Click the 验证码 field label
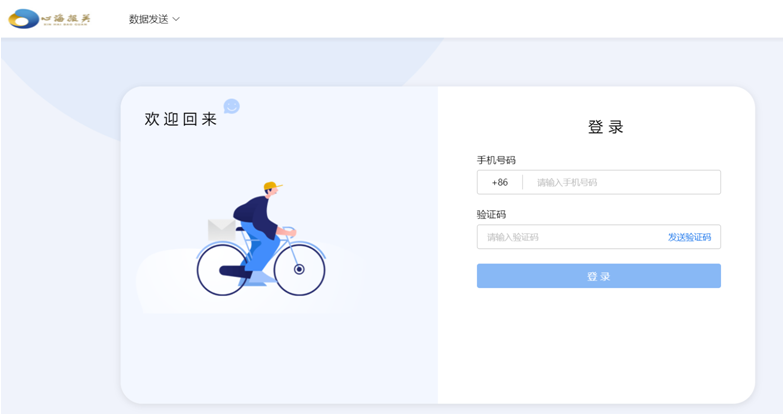Screen dimensions: 784x415 tap(491, 214)
